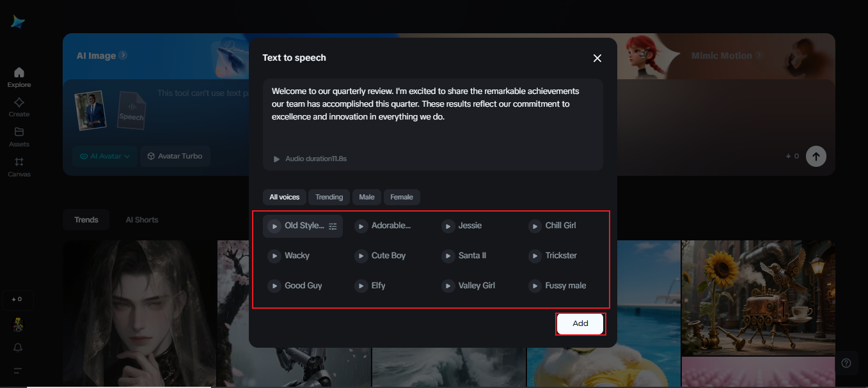Open Create in the sidebar

(x=19, y=107)
